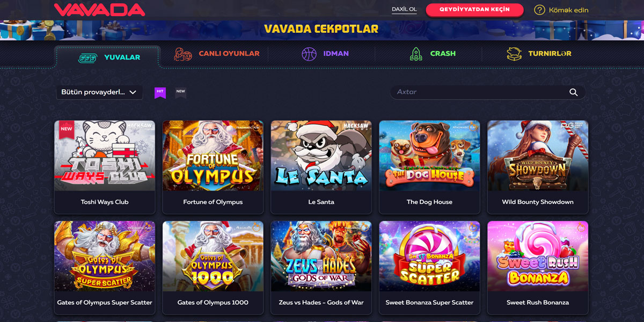Image resolution: width=644 pixels, height=322 pixels.
Task: Toggle the NEW games filter badge
Action: [x=181, y=92]
